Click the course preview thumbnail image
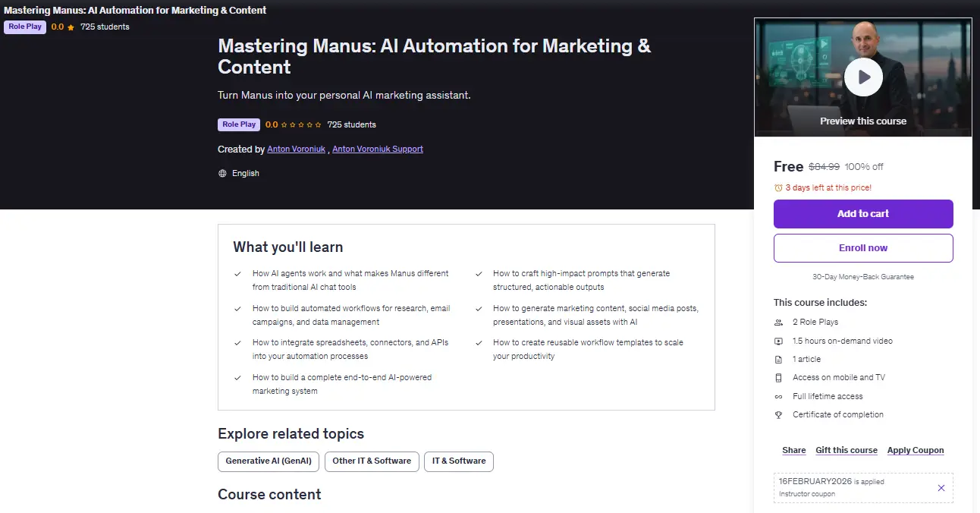Screen dimensions: 980x513 click(x=863, y=77)
